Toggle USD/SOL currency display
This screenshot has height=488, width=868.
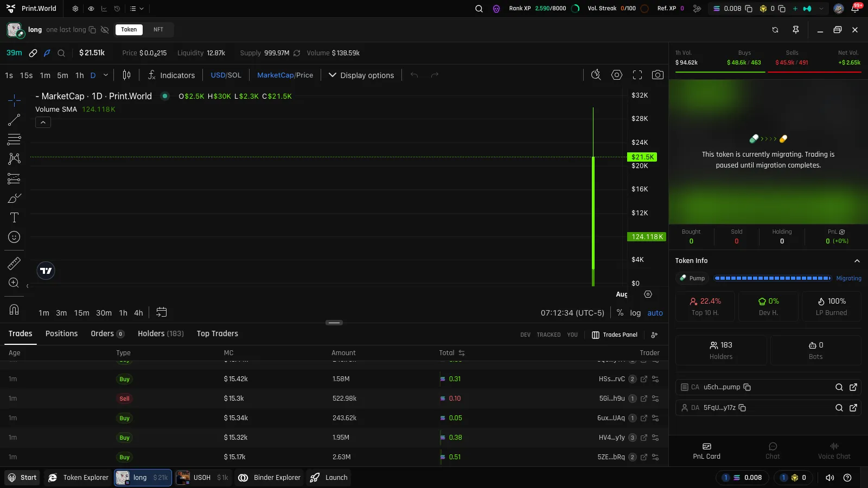(x=226, y=75)
